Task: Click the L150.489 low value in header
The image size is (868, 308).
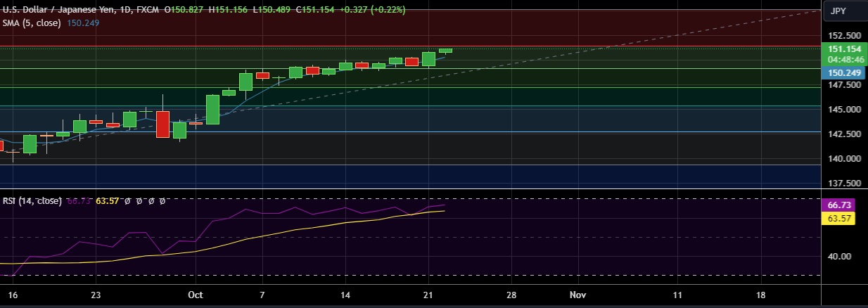Action: 273,11
